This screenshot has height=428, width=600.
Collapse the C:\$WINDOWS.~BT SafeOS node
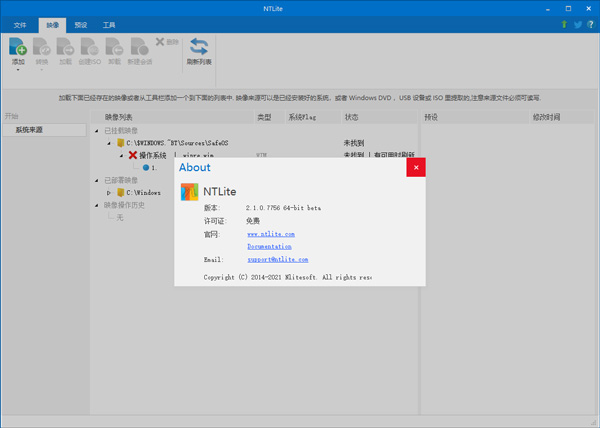(109, 143)
